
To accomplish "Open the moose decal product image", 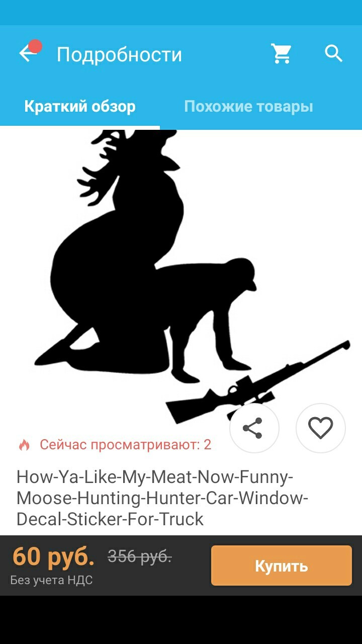I will click(181, 277).
